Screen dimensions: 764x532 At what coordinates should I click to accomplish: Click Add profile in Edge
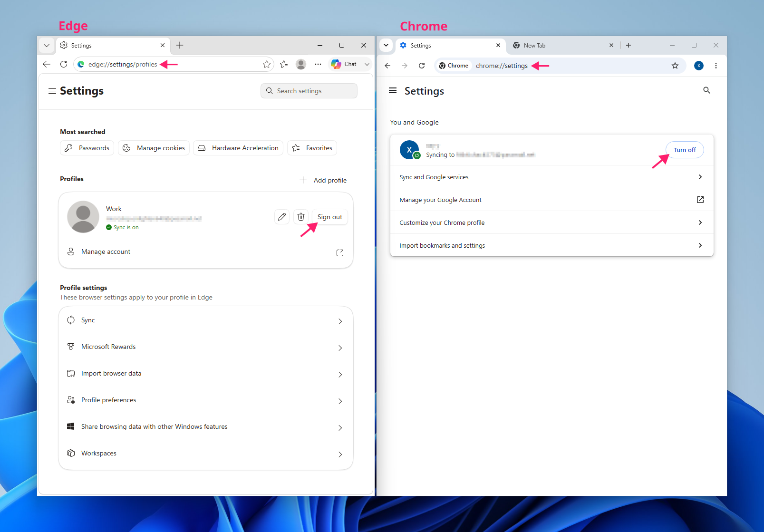323,180
